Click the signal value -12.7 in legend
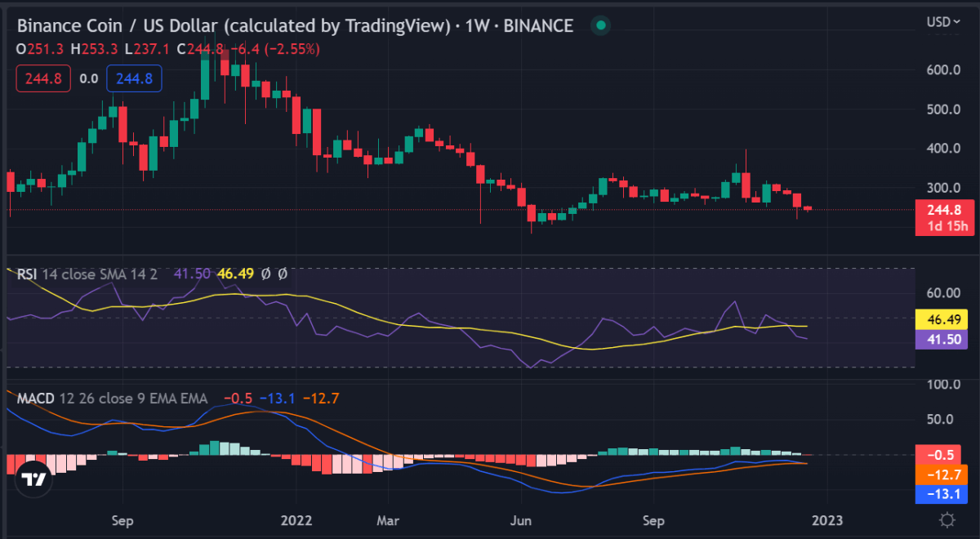 pos(321,399)
